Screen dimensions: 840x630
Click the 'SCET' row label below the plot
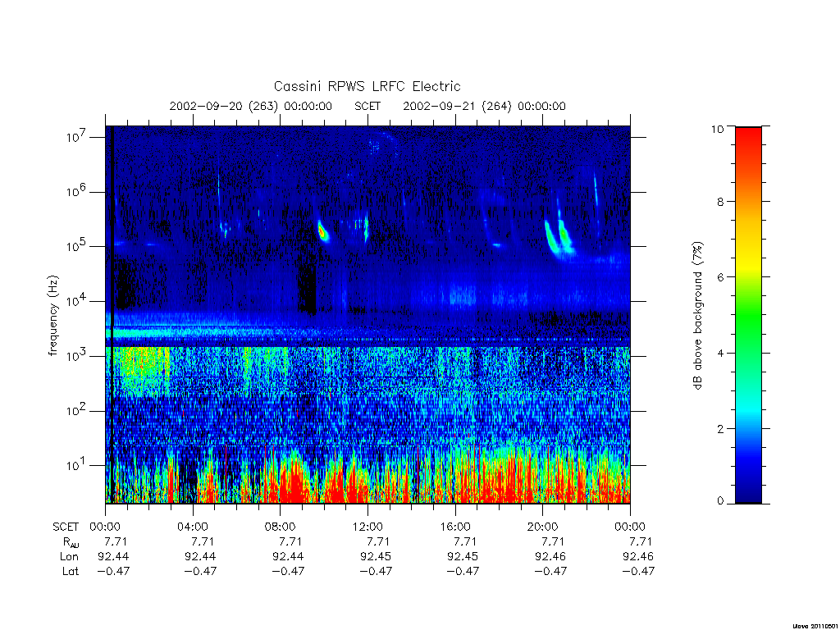tap(66, 527)
